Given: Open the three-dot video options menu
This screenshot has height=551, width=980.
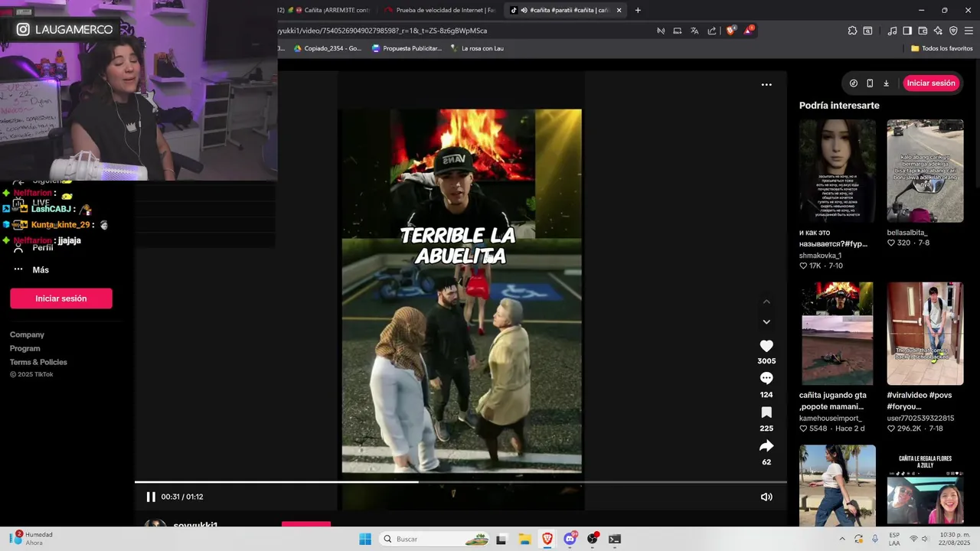Looking at the screenshot, I should [x=766, y=85].
